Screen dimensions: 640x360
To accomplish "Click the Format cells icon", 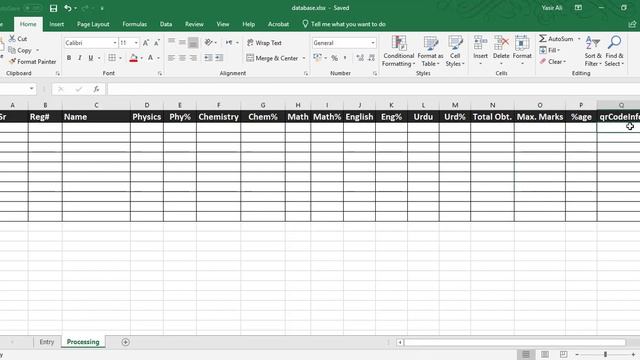I will (522, 43).
